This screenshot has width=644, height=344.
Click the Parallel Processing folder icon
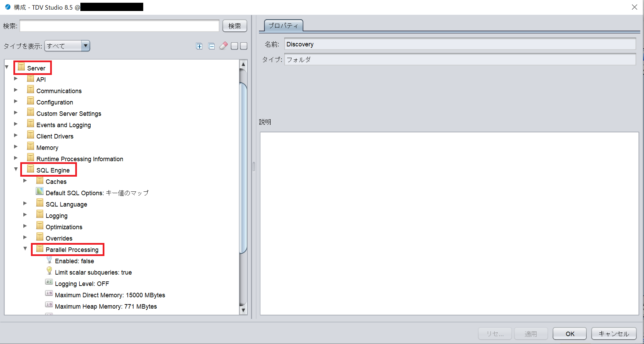tap(40, 248)
